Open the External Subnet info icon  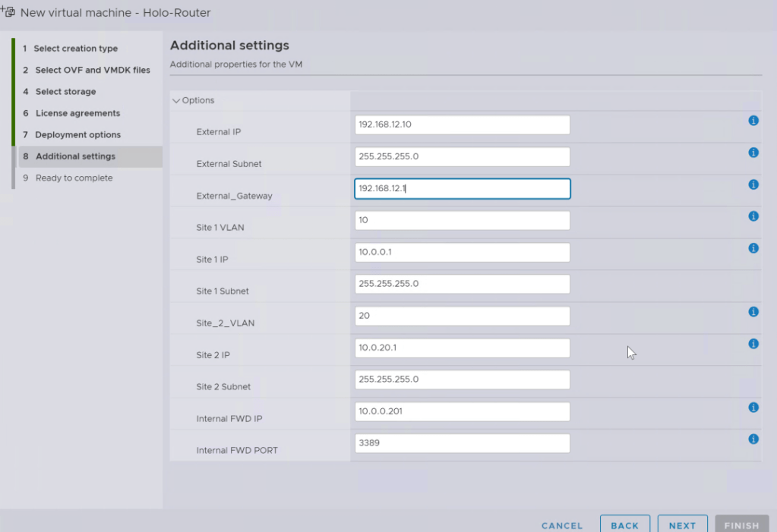point(753,153)
